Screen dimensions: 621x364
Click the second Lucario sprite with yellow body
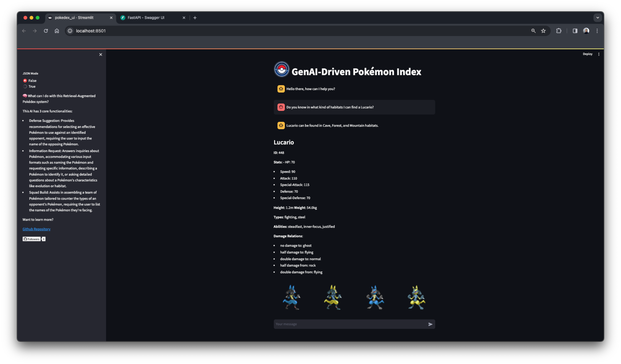(x=333, y=297)
